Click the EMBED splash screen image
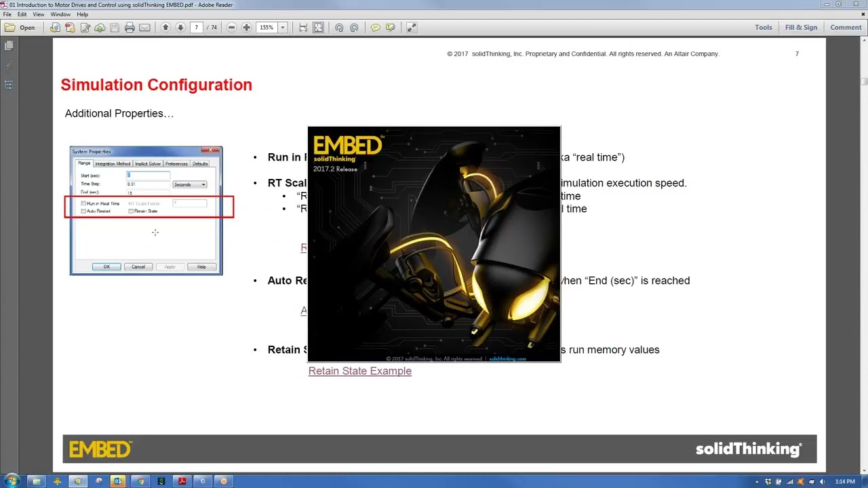This screenshot has height=488, width=868. (434, 244)
